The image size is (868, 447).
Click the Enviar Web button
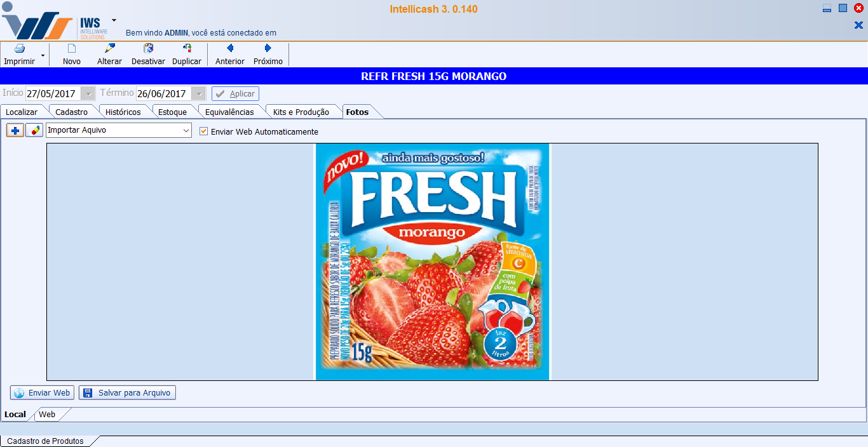[42, 393]
